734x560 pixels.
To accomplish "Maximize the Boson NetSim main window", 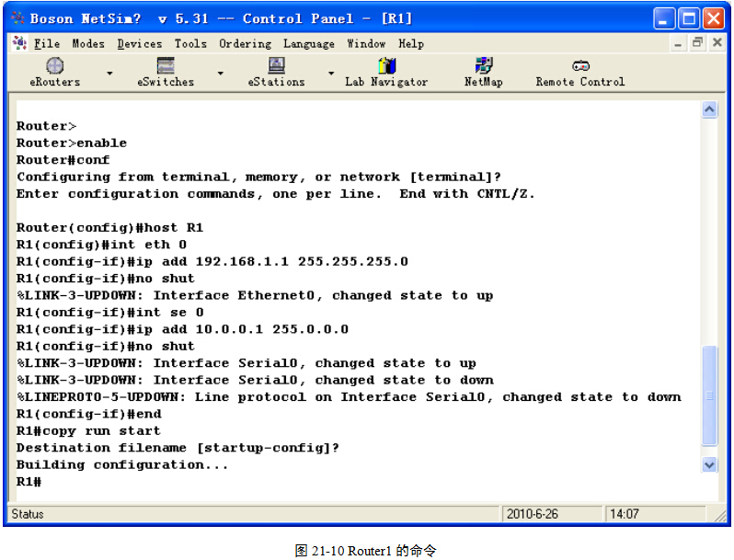I will (689, 18).
